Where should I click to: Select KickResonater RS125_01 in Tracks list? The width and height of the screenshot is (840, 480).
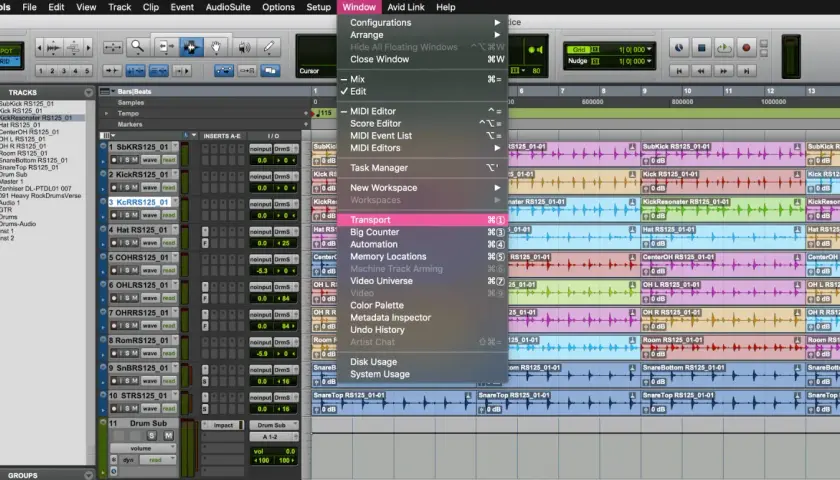click(36, 117)
